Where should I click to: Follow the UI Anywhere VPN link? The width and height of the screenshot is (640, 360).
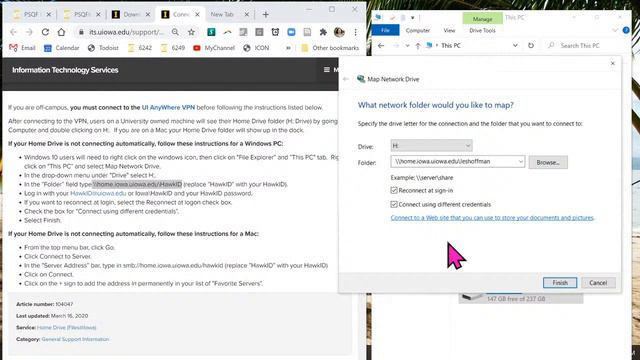[168, 107]
